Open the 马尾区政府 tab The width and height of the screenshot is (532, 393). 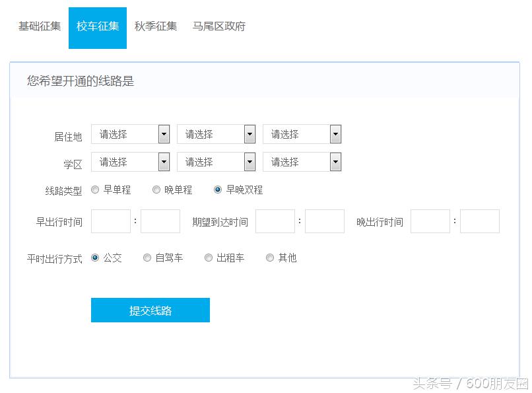pyautogui.click(x=218, y=26)
